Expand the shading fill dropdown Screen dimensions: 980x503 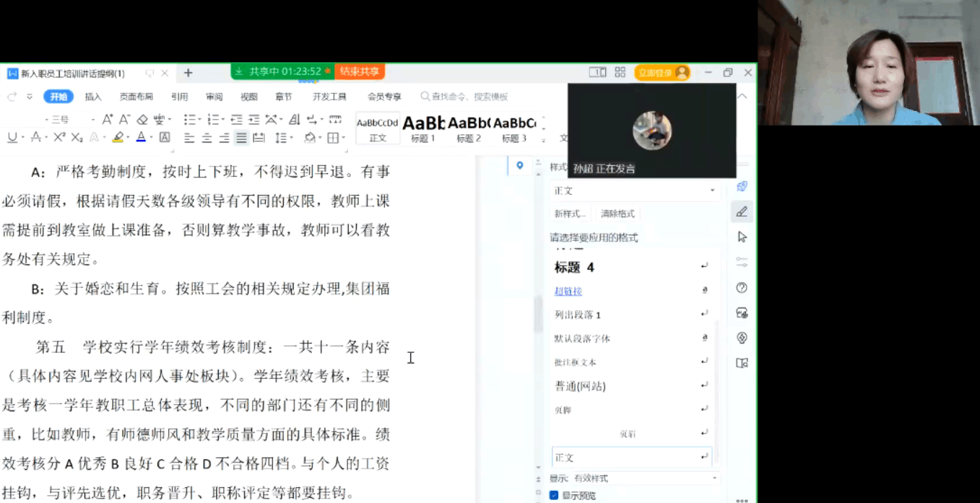318,138
